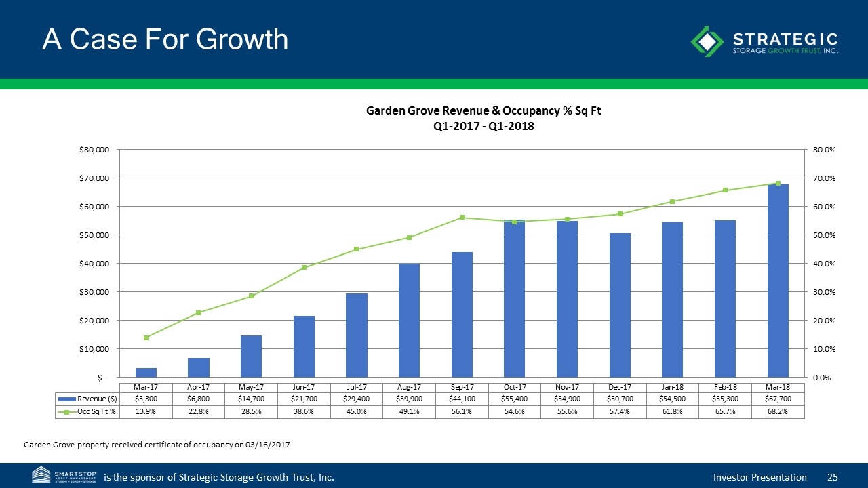Viewport: 868px width, 488px height.
Task: Click the $29,400 revenue cell
Action: (x=357, y=400)
